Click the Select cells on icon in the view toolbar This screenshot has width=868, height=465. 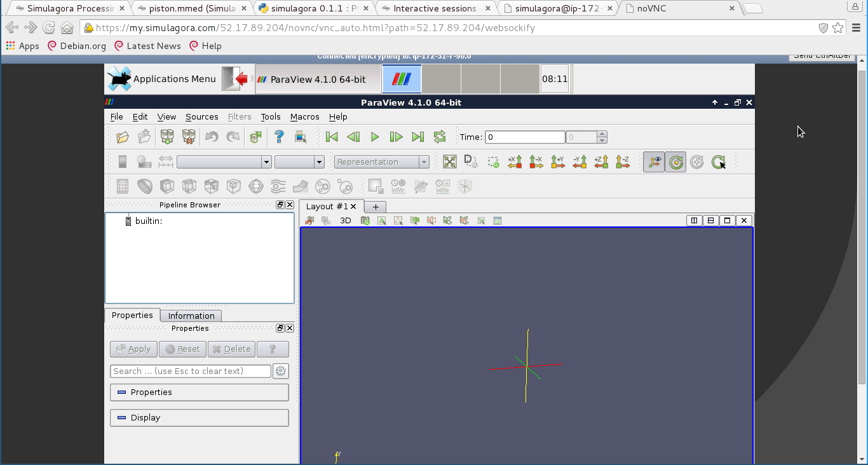[x=381, y=221]
